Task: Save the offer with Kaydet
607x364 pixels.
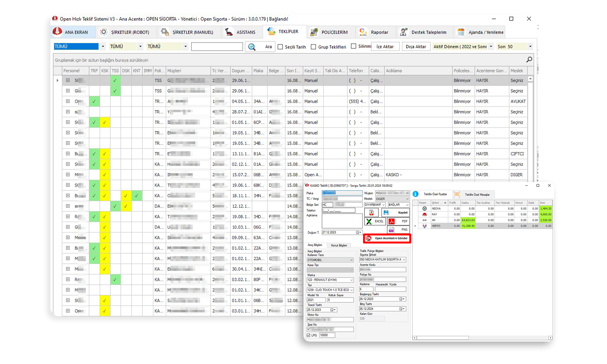Action: coord(395,213)
